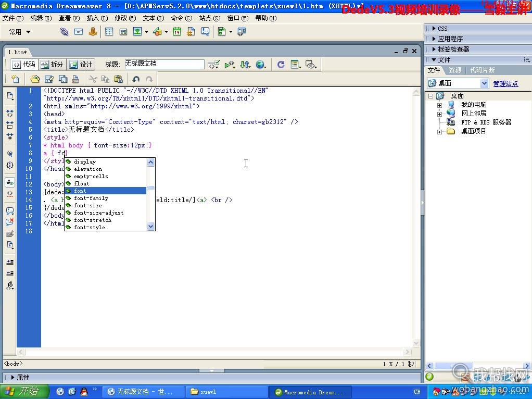This screenshot has width=532, height=399.
Task: Insert a named anchor
Action: tap(93, 32)
